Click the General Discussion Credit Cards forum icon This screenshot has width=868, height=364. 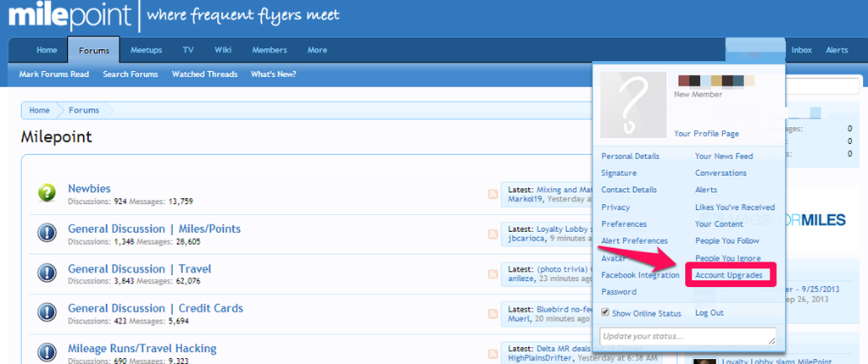[47, 312]
